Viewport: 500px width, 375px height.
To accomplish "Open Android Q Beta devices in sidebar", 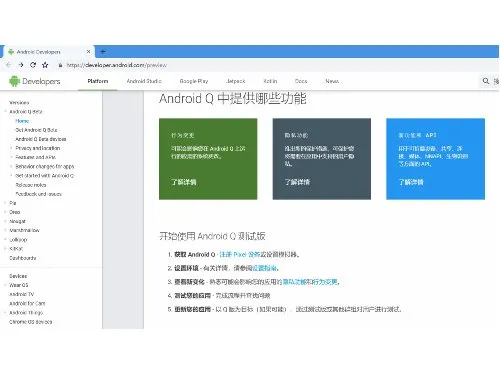I will tap(41, 139).
